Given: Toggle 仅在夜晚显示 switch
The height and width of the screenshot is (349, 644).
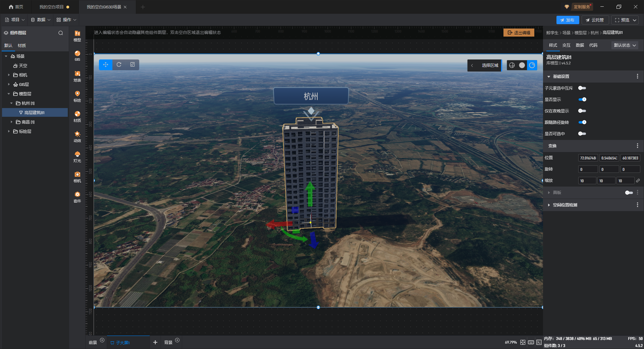Looking at the screenshot, I should click(x=582, y=111).
